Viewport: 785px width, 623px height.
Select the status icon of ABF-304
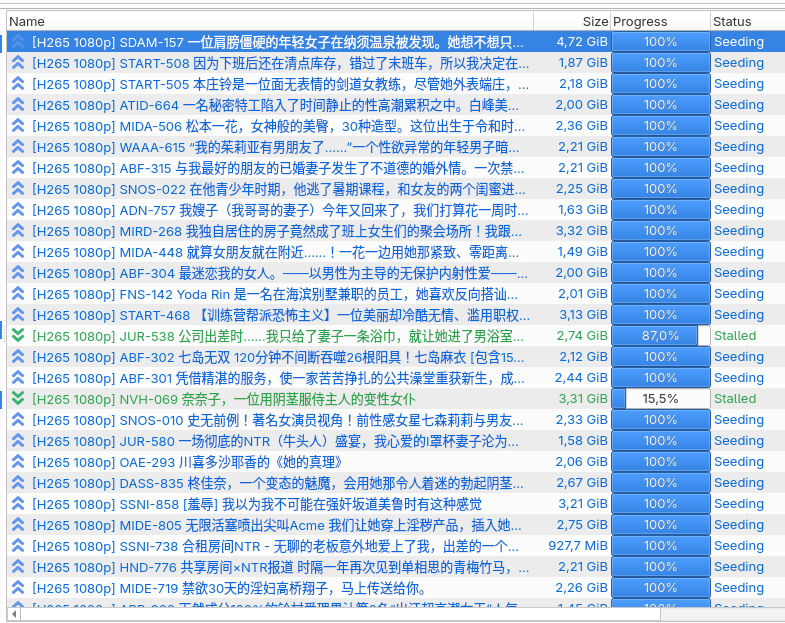click(18, 273)
